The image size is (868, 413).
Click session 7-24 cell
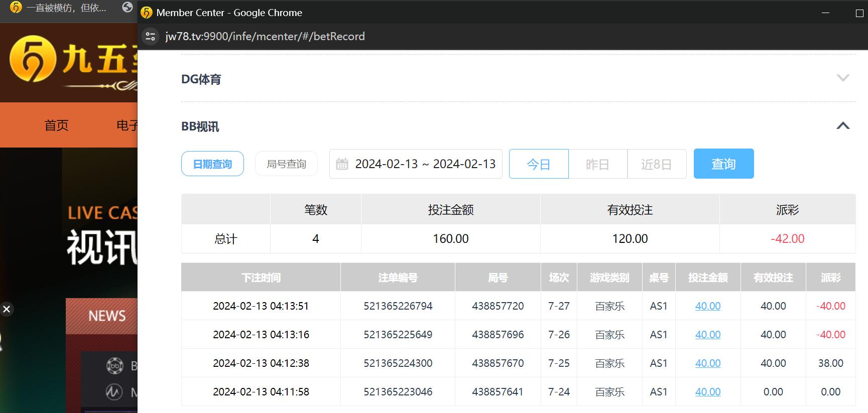[559, 392]
